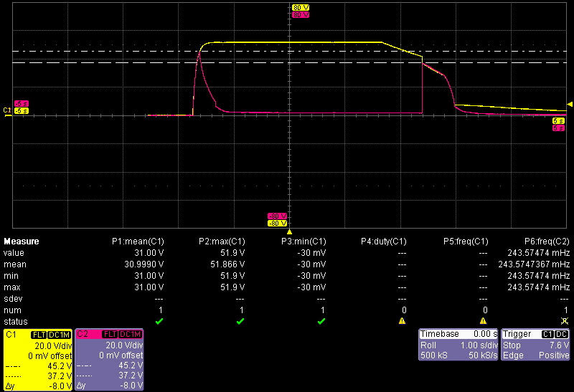Image resolution: width=574 pixels, height=392 pixels.
Task: Click the status icon under P6:freq(C2)
Action: tap(565, 320)
